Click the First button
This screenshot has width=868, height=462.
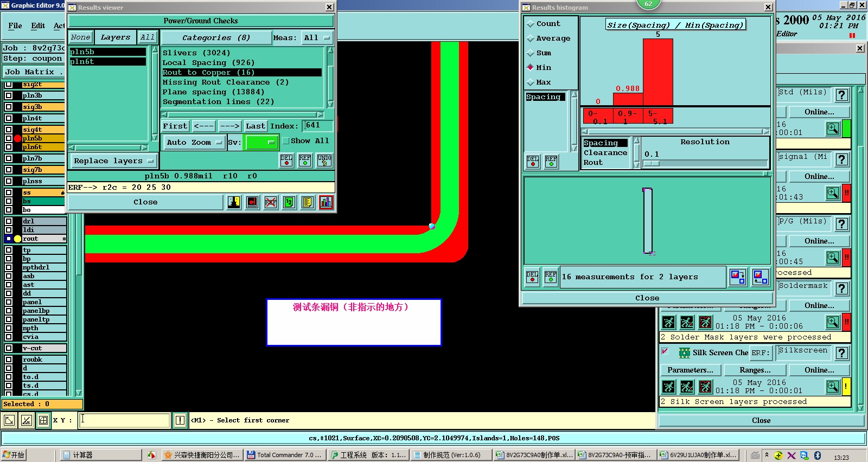click(x=175, y=126)
